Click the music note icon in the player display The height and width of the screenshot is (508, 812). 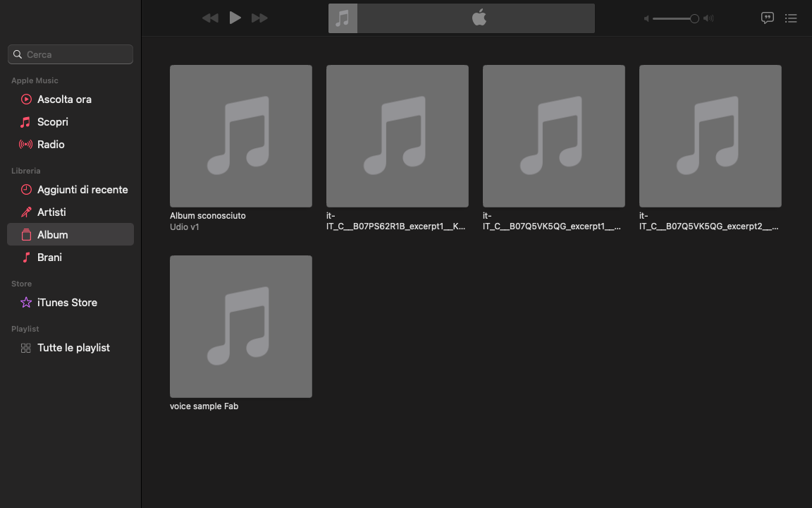(x=343, y=18)
